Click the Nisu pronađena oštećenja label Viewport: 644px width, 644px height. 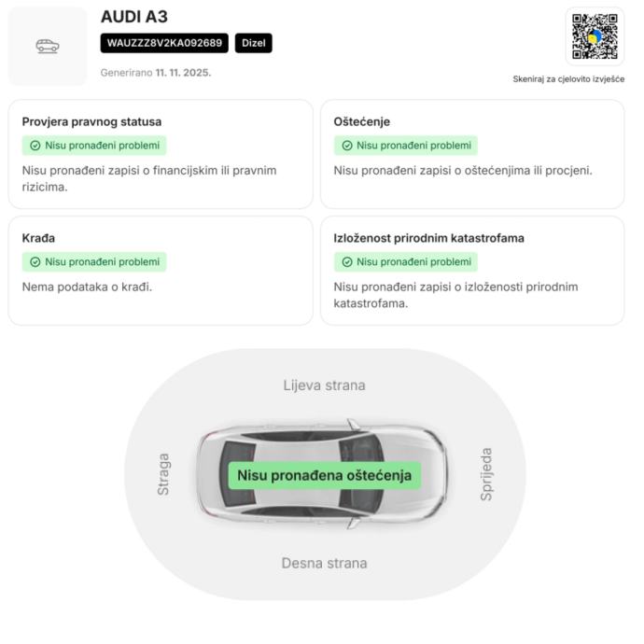pyautogui.click(x=324, y=476)
